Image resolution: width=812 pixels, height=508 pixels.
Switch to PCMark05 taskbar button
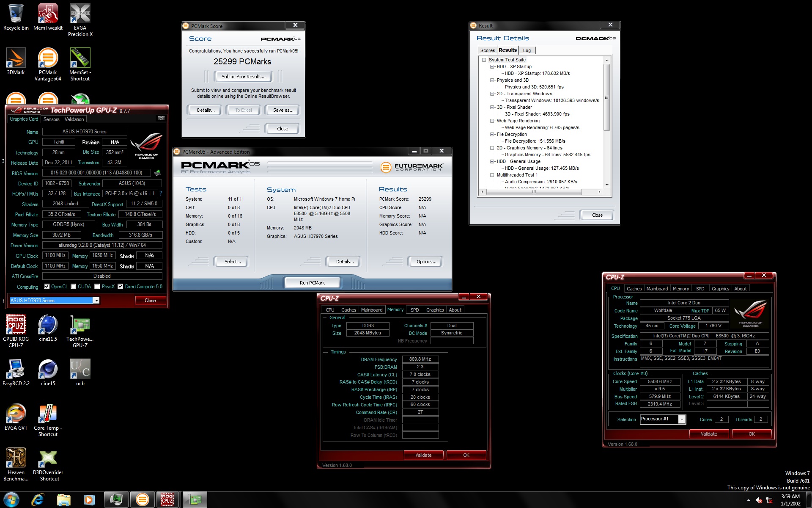click(142, 500)
